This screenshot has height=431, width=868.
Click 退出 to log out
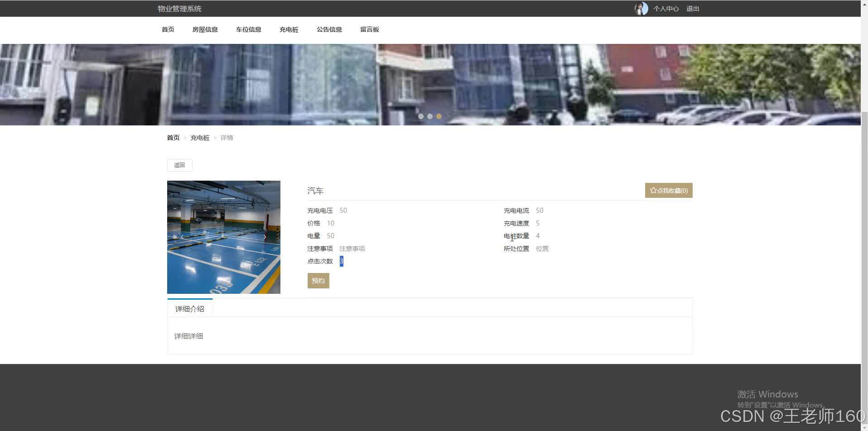693,9
